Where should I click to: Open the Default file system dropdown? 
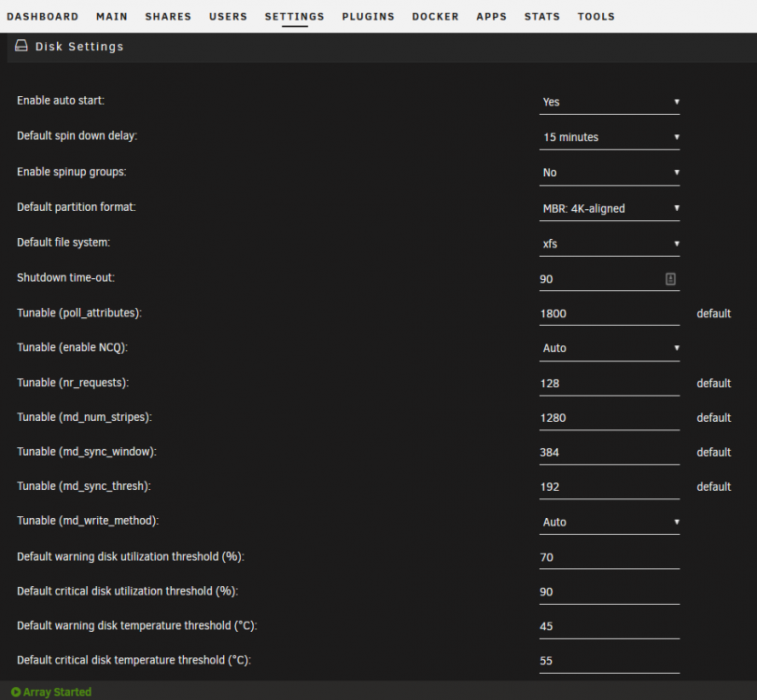(x=610, y=244)
